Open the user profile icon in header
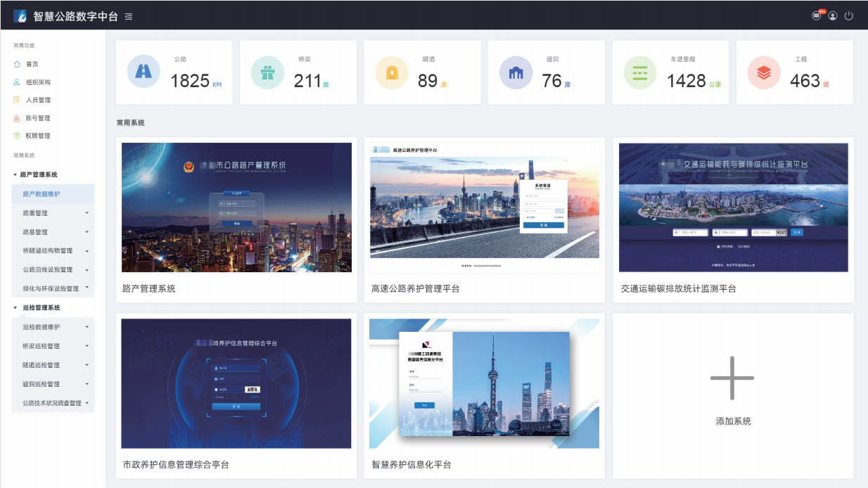The height and width of the screenshot is (488, 868). (833, 15)
